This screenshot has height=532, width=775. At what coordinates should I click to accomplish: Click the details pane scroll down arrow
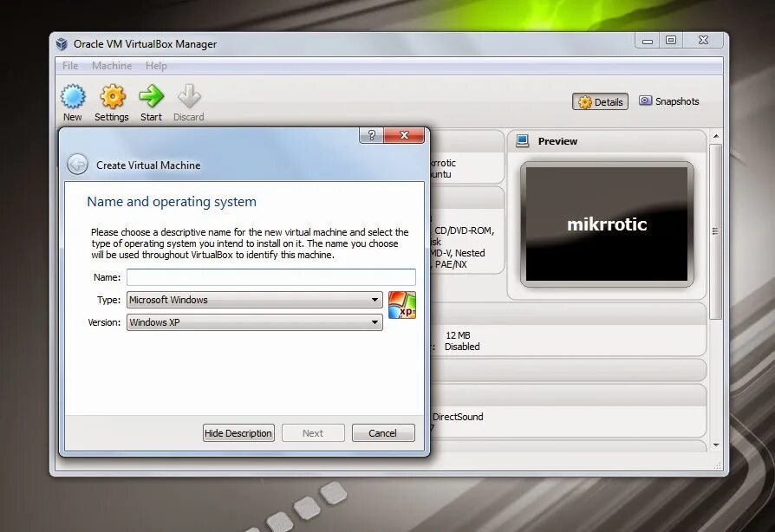coord(716,445)
